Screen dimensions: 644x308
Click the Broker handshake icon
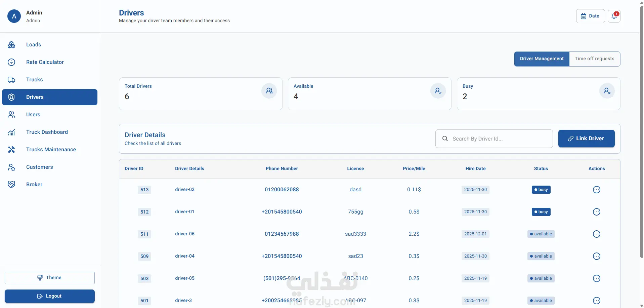coord(11,185)
